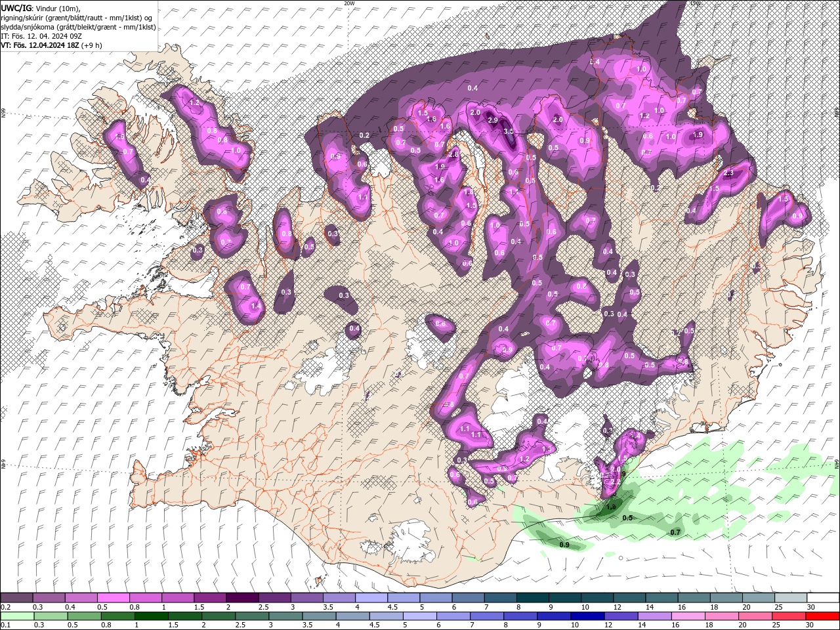This screenshot has width=840, height=630.
Task: Click the 'rigning/skúrir' legend description line
Action: point(76,18)
